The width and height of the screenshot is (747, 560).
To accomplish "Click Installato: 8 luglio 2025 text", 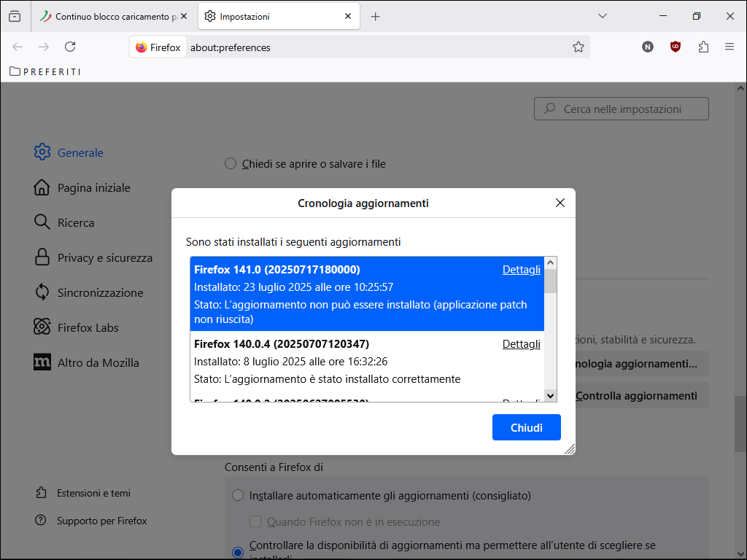I will tap(290, 362).
